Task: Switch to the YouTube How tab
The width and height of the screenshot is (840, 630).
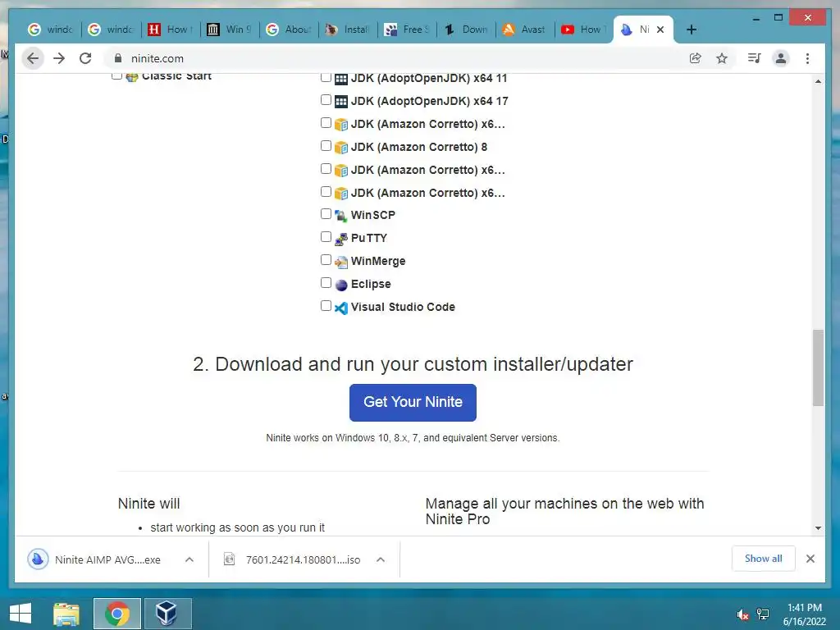Action: pos(583,30)
